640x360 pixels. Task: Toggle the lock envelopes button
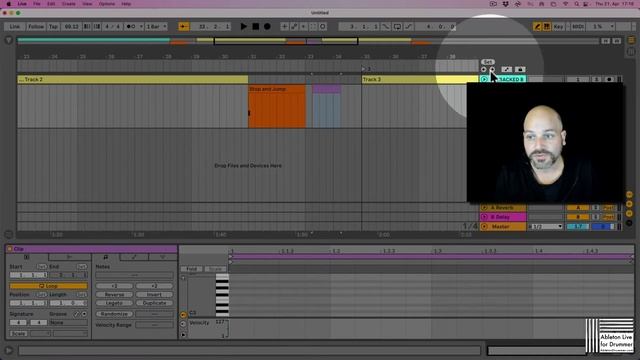(520, 69)
